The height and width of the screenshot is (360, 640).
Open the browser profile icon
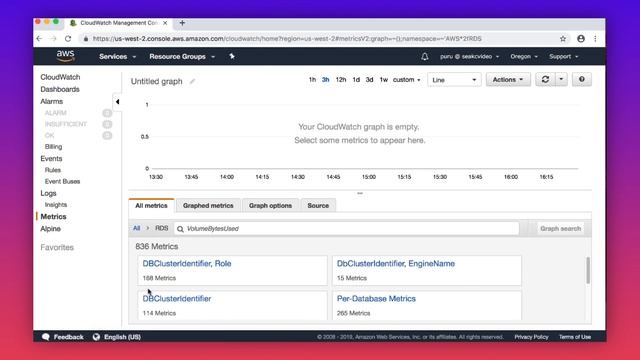(581, 39)
